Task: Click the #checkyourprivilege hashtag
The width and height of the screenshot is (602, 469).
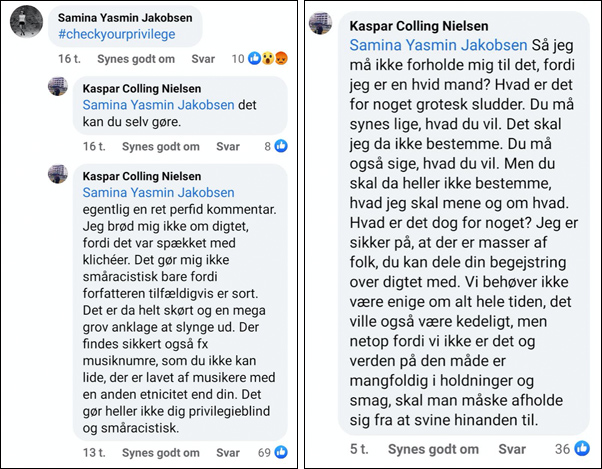Action: pos(116,34)
